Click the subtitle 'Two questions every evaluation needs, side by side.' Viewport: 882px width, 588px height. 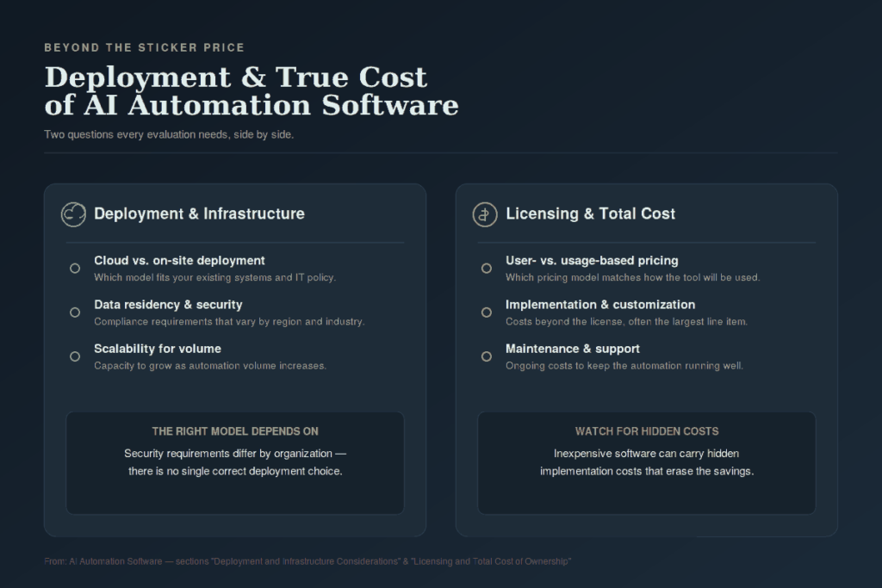click(x=169, y=134)
